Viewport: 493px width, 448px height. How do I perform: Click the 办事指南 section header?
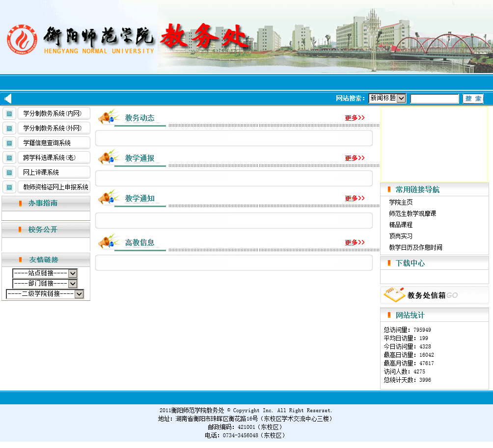coord(46,203)
